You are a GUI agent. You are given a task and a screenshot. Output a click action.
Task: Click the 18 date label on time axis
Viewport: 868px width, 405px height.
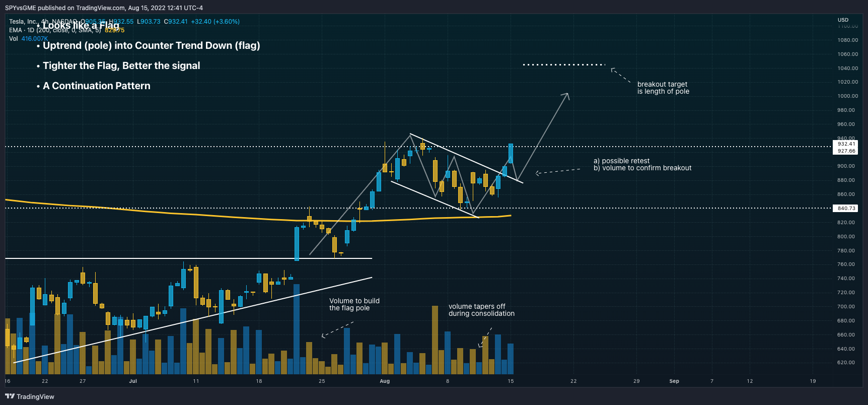[x=259, y=381]
